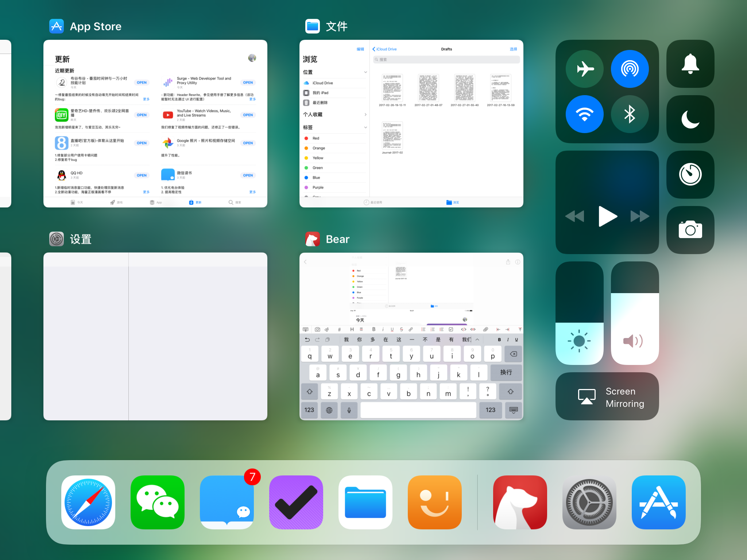Viewport: 747px width, 560px height.
Task: Switch to the 游戏 tab in App Store
Action: coord(116,202)
